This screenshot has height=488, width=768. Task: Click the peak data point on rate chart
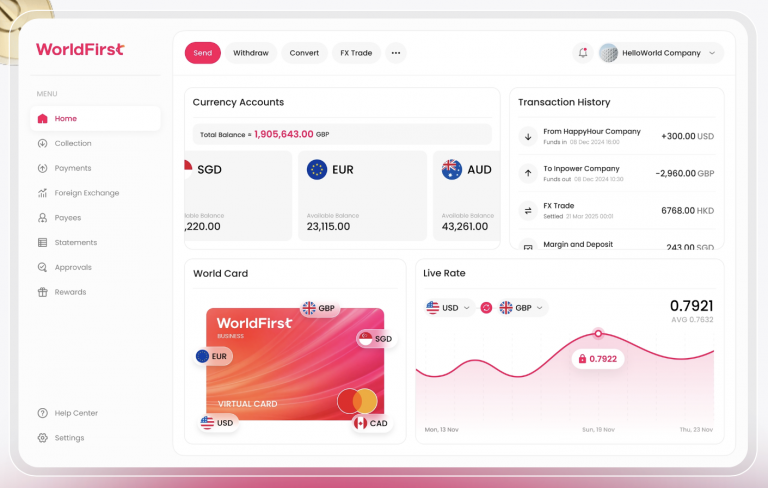click(598, 334)
